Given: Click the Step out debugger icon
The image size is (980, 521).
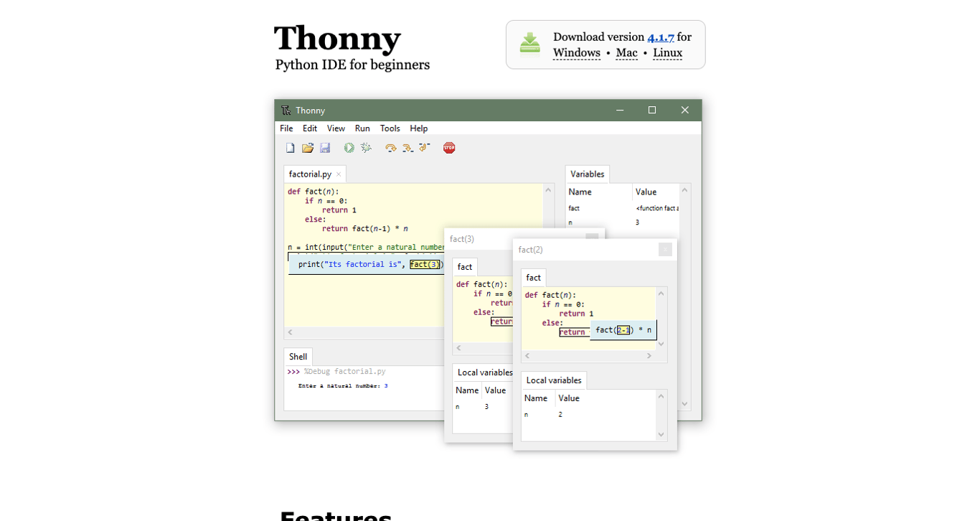Looking at the screenshot, I should point(424,148).
